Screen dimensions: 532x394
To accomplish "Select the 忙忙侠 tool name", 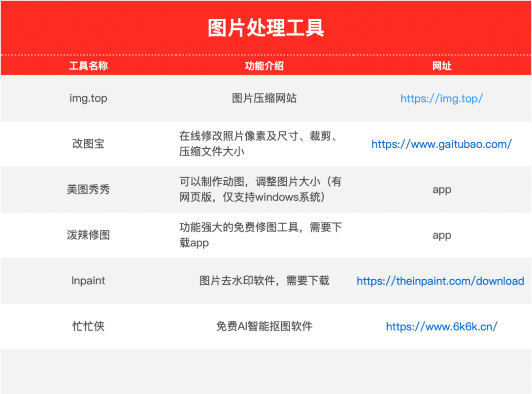I will click(88, 326).
